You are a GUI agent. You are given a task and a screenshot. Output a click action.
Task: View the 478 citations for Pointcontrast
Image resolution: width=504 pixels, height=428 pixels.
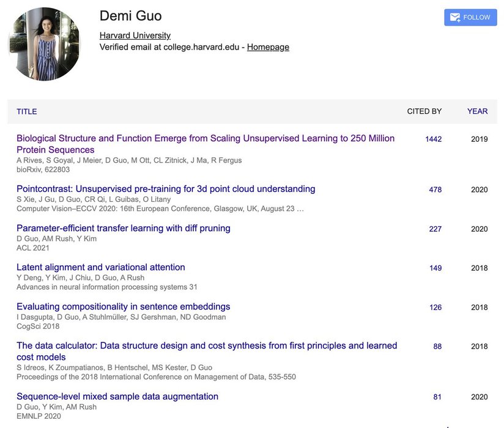pos(435,190)
